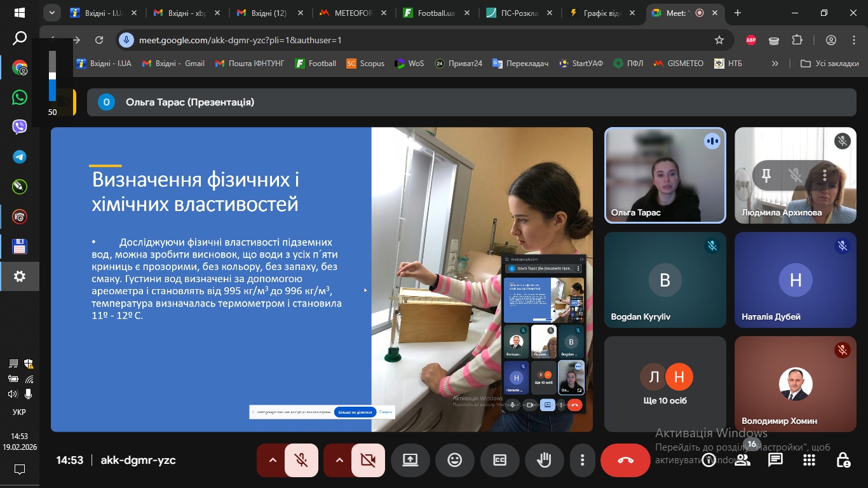Send an emoji reaction
The width and height of the screenshot is (868, 488).
pyautogui.click(x=455, y=459)
